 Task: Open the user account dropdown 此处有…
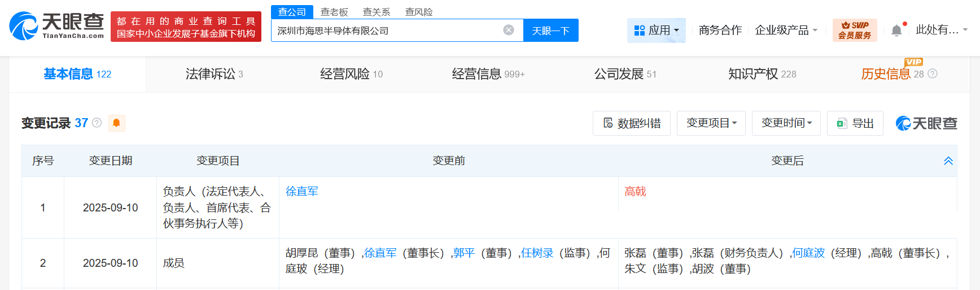pos(941,30)
